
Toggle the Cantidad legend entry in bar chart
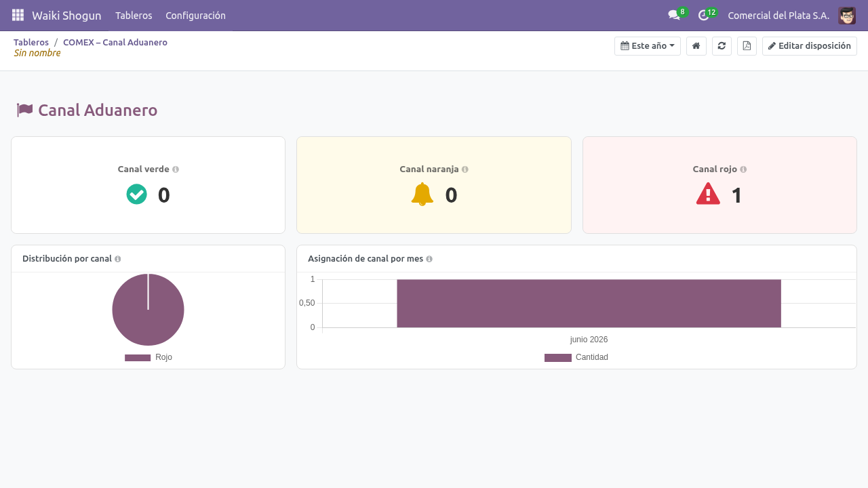576,357
